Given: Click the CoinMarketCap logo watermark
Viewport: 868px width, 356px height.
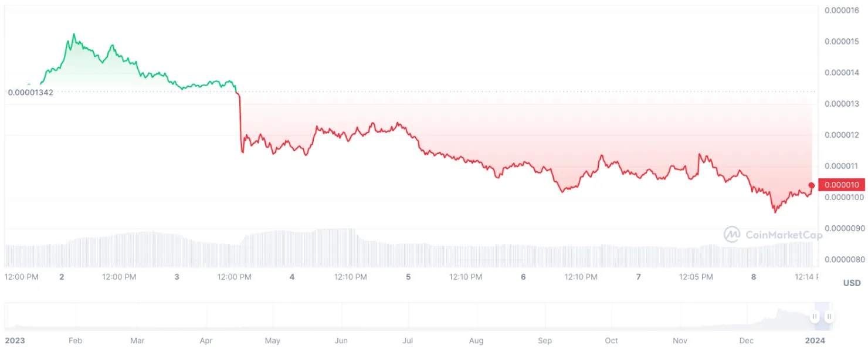Looking at the screenshot, I should (x=772, y=235).
